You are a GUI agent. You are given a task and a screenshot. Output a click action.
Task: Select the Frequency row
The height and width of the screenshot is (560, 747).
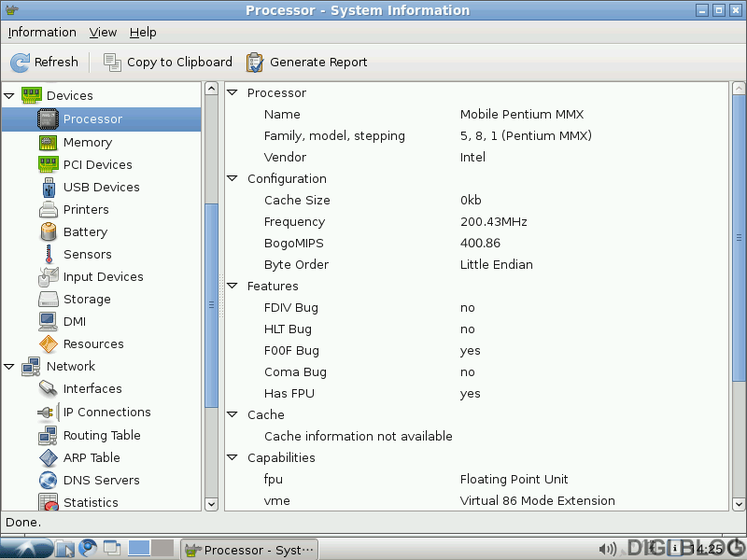(476, 221)
